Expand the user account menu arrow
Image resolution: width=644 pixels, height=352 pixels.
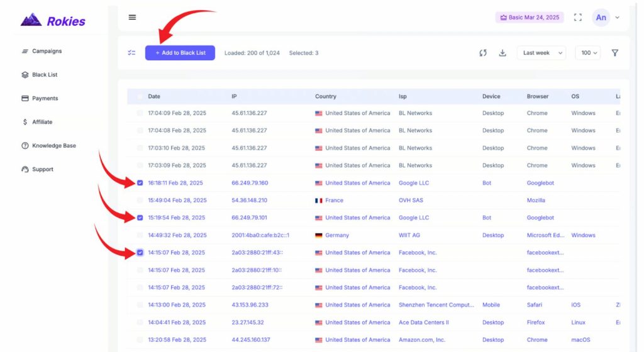point(618,18)
